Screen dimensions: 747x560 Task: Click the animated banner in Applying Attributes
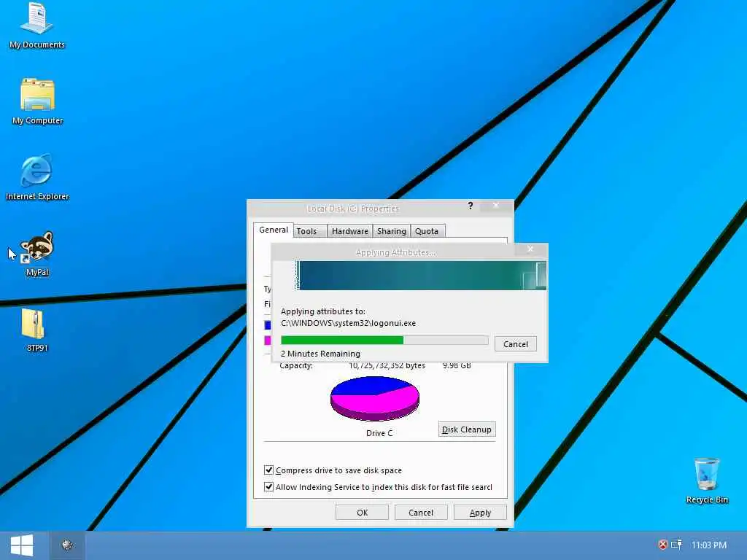[x=421, y=275]
